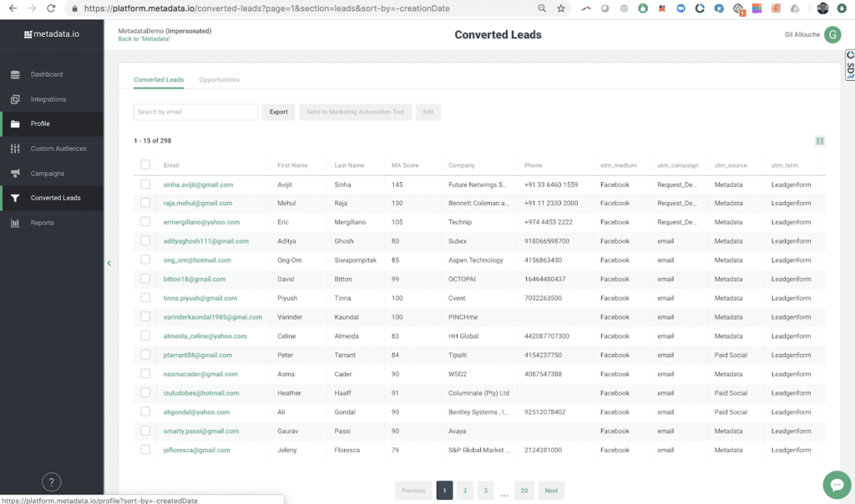Switch to the Opportunities tab
This screenshot has width=855, height=504.
[220, 79]
